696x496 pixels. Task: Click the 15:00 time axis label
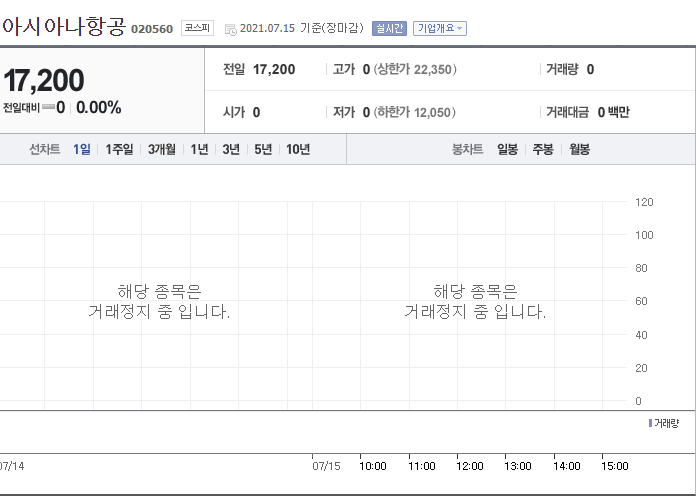(615, 466)
